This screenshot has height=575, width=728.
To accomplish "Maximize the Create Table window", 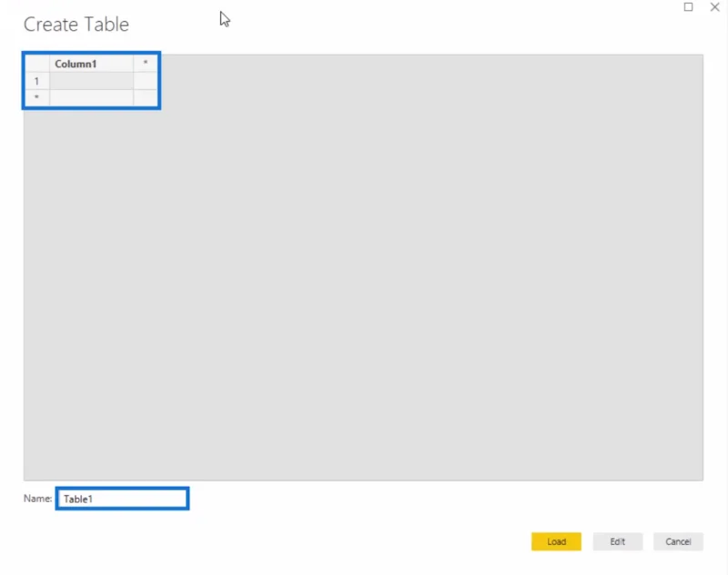I will 689,7.
